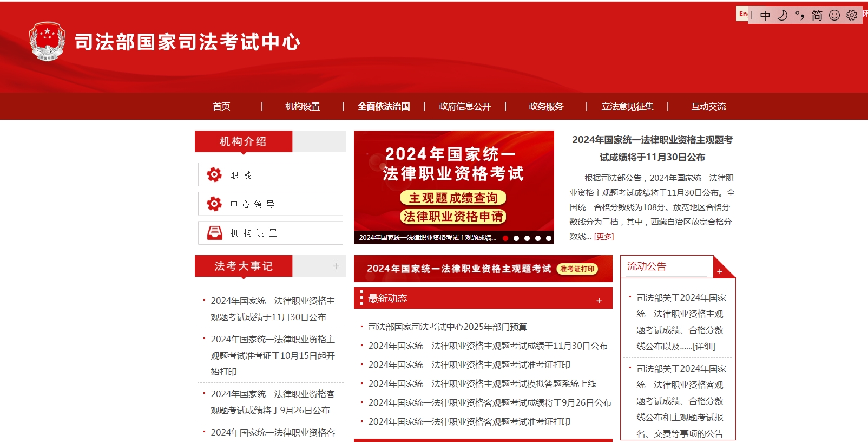
Task: Click [更多] link after news summary
Action: [604, 237]
